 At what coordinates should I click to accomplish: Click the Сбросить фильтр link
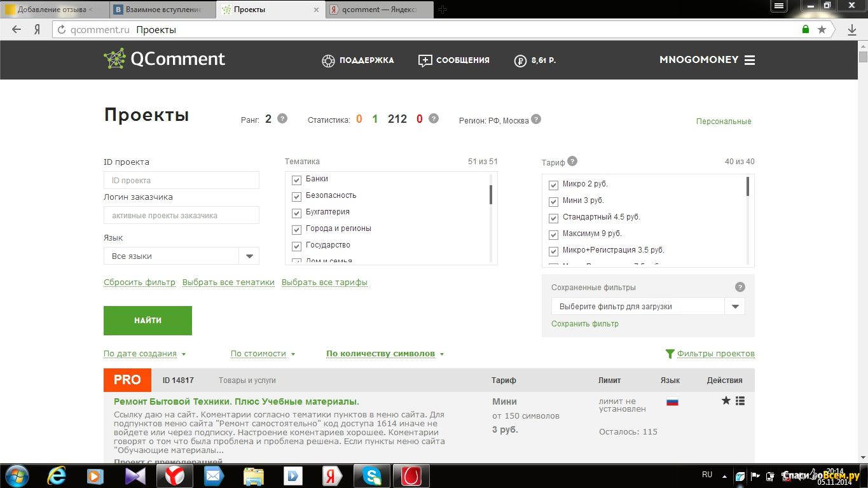coord(139,282)
